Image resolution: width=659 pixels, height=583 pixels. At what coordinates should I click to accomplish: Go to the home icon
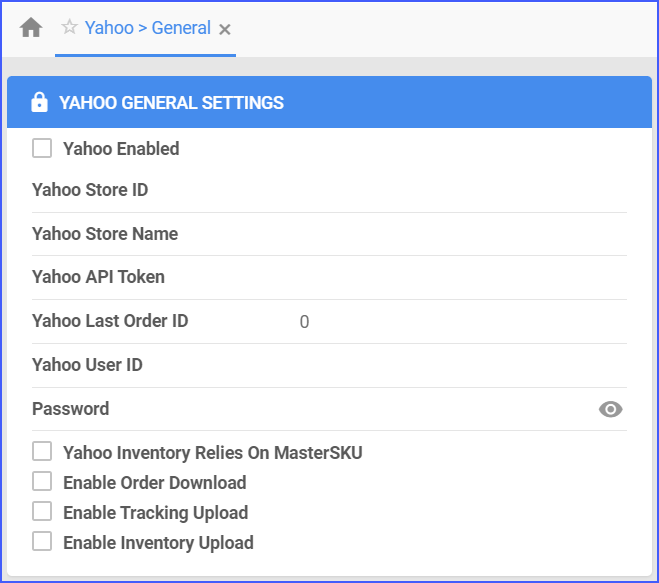31,28
